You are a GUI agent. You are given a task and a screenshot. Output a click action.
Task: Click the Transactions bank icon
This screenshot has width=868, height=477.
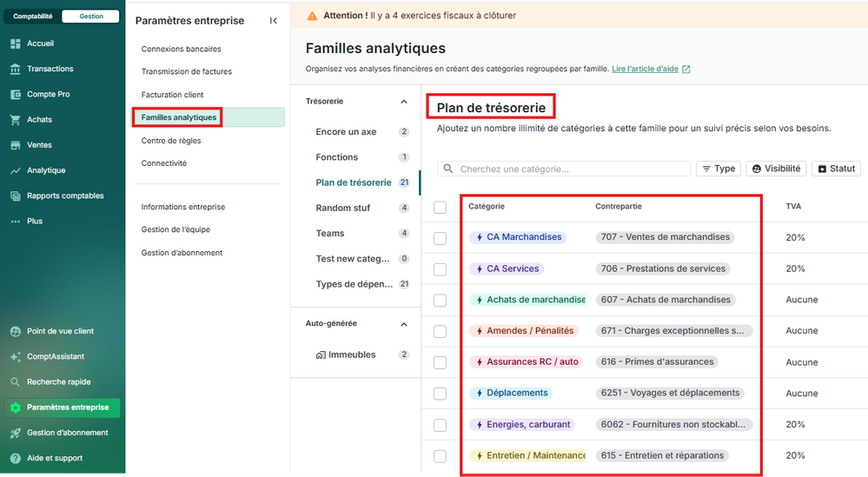click(15, 69)
